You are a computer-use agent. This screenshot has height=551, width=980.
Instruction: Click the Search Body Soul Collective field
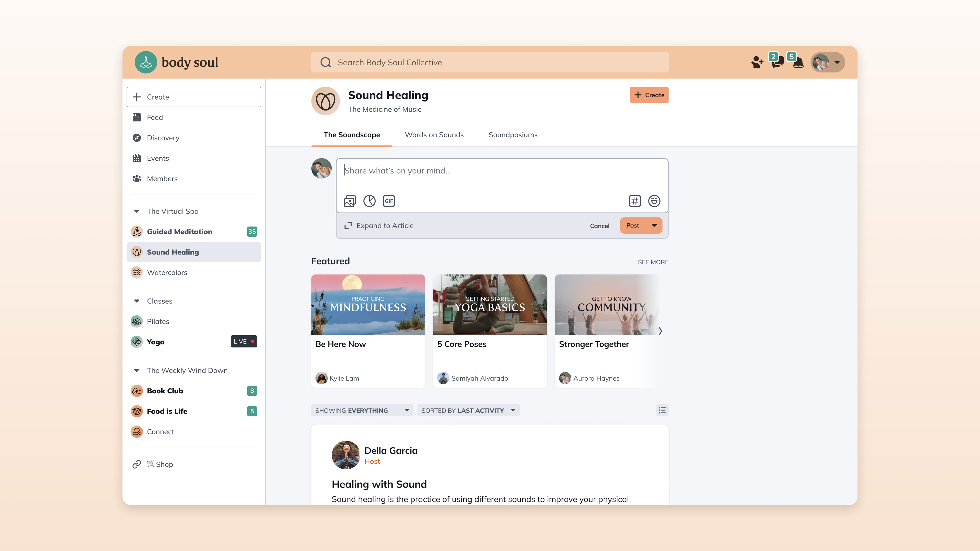(x=490, y=62)
